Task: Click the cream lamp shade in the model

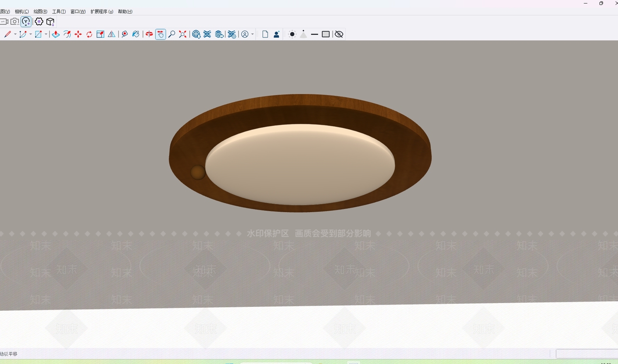Action: (x=300, y=164)
